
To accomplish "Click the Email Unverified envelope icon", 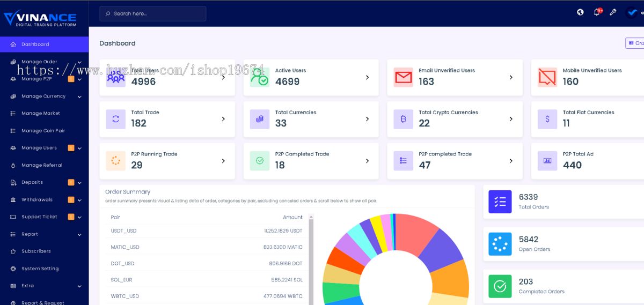I will pos(404,77).
